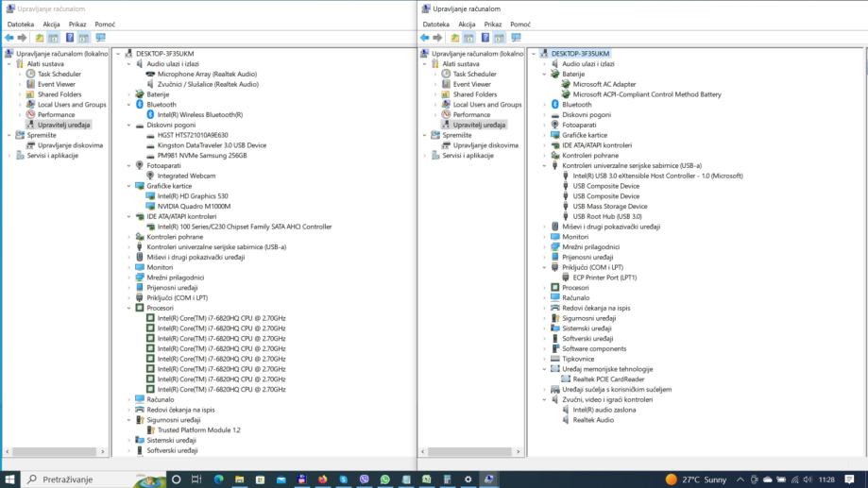Select Upravljanje diskovima in right window tree
Viewport: 868px width, 488px height.
[x=485, y=145]
